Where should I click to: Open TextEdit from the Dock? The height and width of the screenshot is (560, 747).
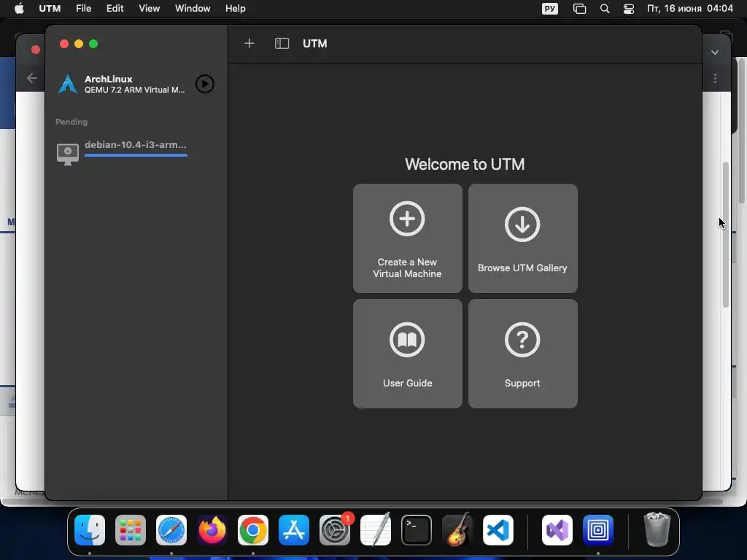376,530
